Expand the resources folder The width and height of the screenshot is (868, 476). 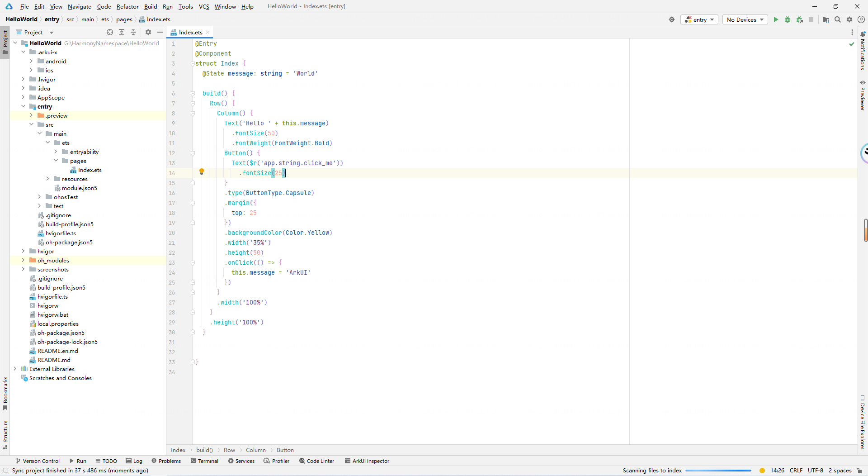click(x=47, y=179)
